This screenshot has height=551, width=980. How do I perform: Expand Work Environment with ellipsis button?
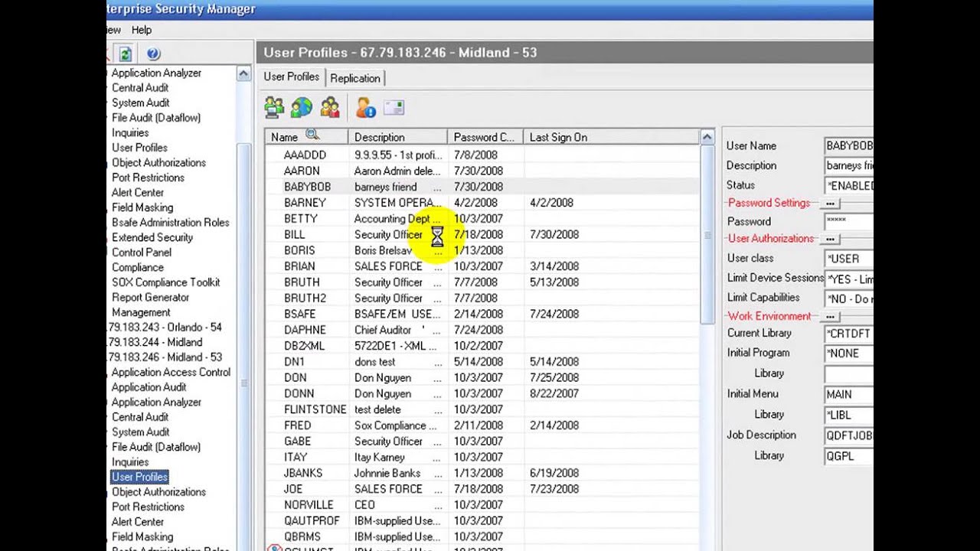click(830, 317)
